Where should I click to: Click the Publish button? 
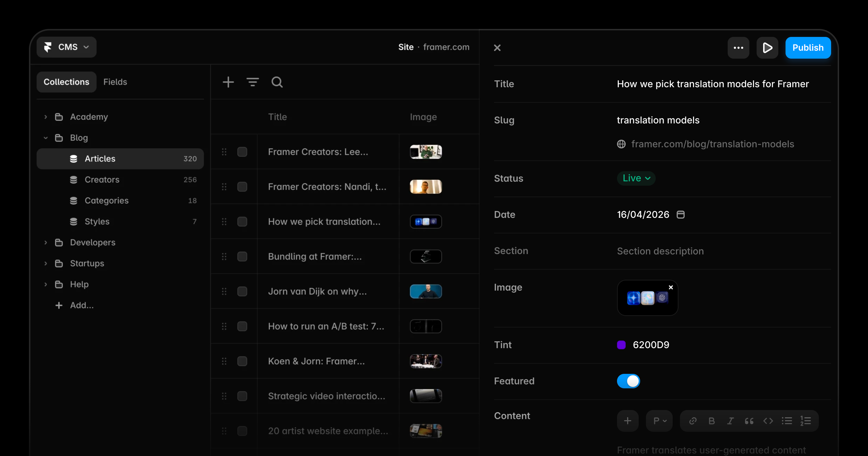(x=808, y=48)
